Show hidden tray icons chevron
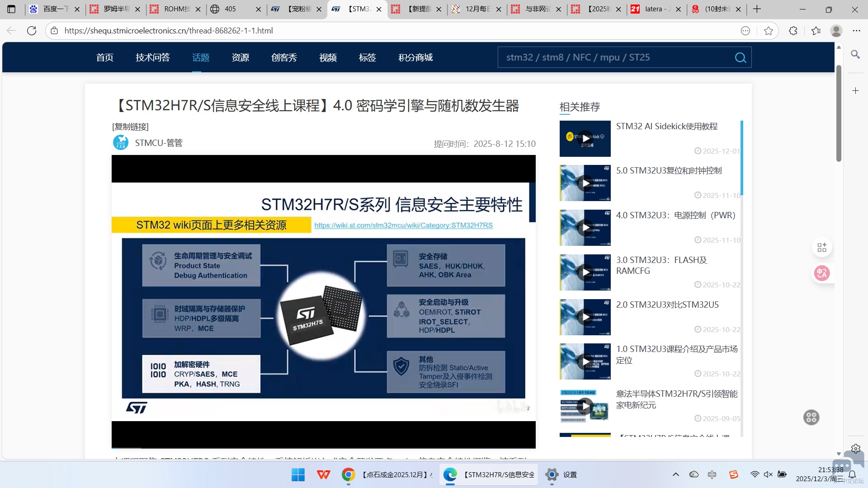868x488 pixels. [x=676, y=474]
